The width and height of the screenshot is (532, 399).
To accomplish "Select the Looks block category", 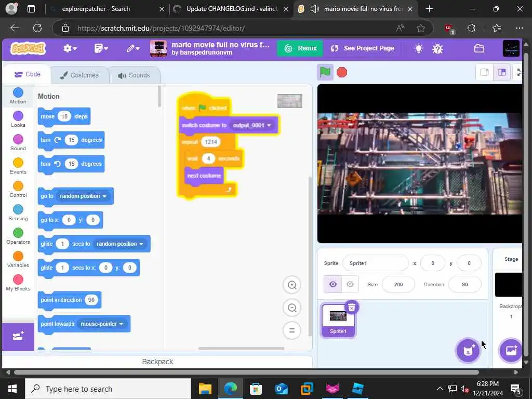I will pyautogui.click(x=18, y=119).
